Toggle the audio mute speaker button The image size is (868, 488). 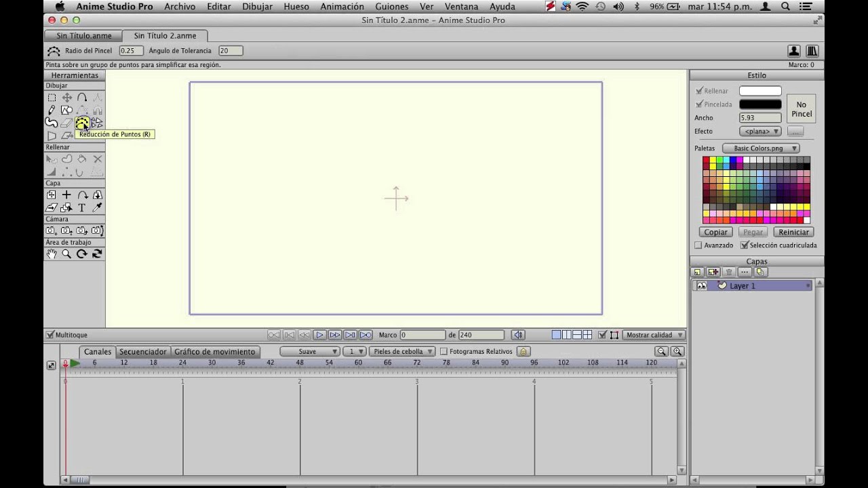click(518, 335)
